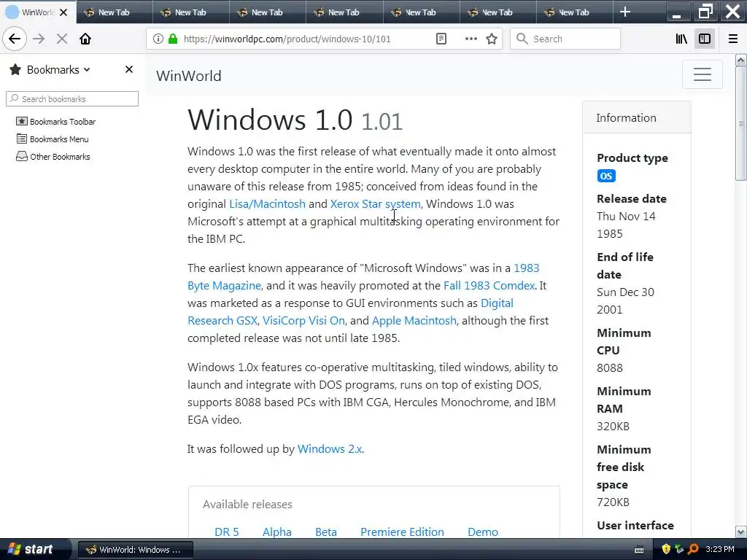Select Bookmarks Toolbar folder
Screen dimensions: 747x560
coord(55,122)
